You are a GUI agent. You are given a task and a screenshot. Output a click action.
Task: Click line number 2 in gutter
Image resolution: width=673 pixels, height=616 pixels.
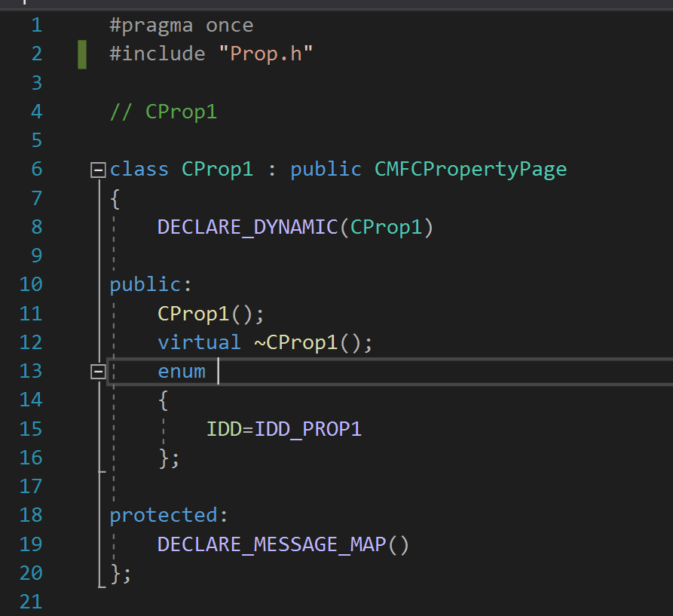pos(37,54)
